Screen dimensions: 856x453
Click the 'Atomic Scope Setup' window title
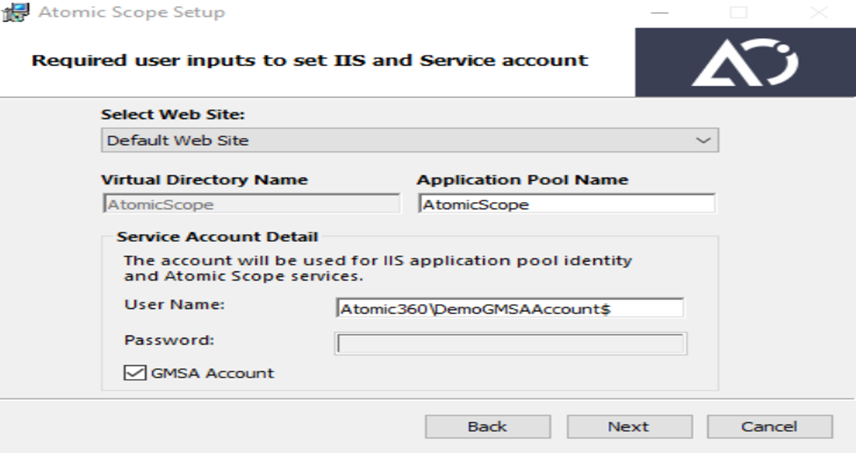tap(132, 12)
